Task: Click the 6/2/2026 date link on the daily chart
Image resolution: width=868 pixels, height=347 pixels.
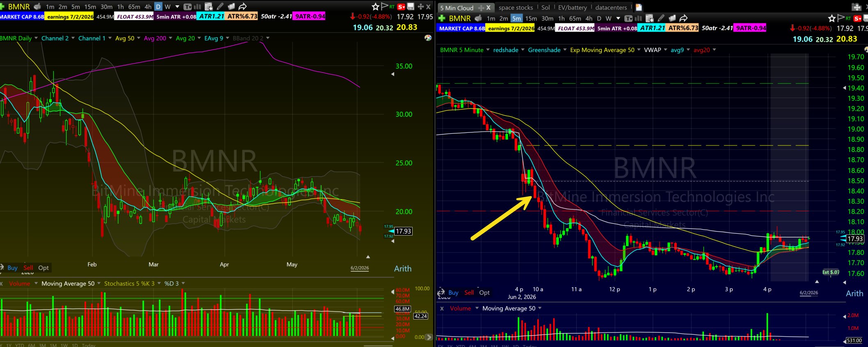Action: [x=359, y=268]
